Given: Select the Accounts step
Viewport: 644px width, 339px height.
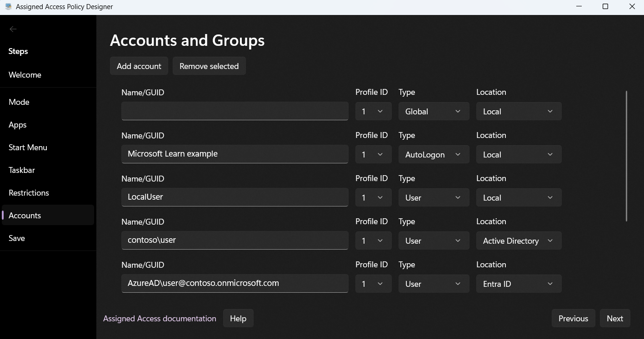Looking at the screenshot, I should click(48, 216).
